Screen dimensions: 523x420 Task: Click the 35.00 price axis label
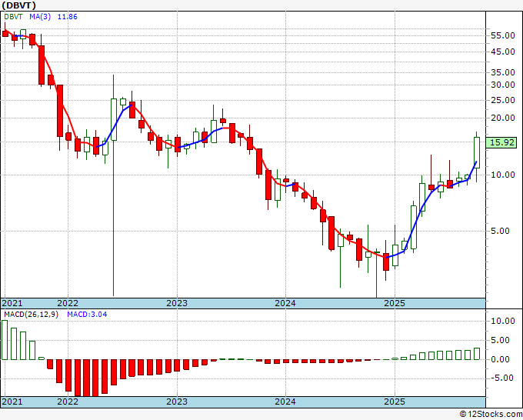503,72
